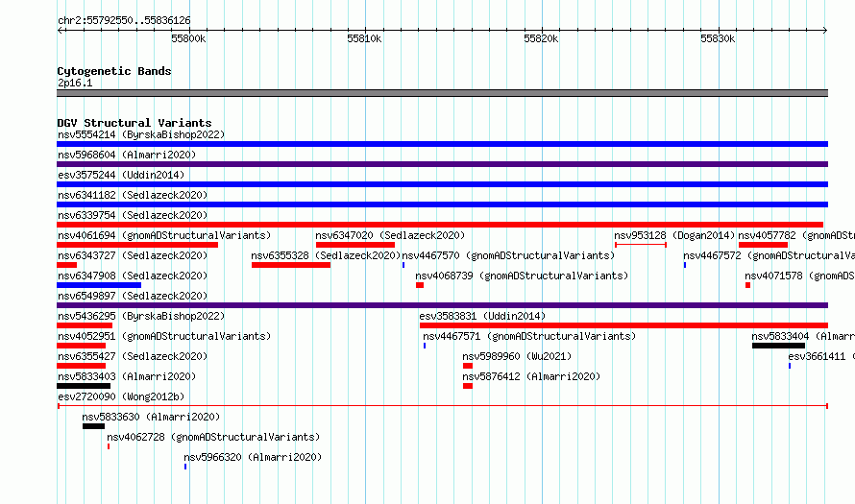The image size is (855, 504).
Task: Click the blue bar under nsv6347908
Action: [x=99, y=285]
